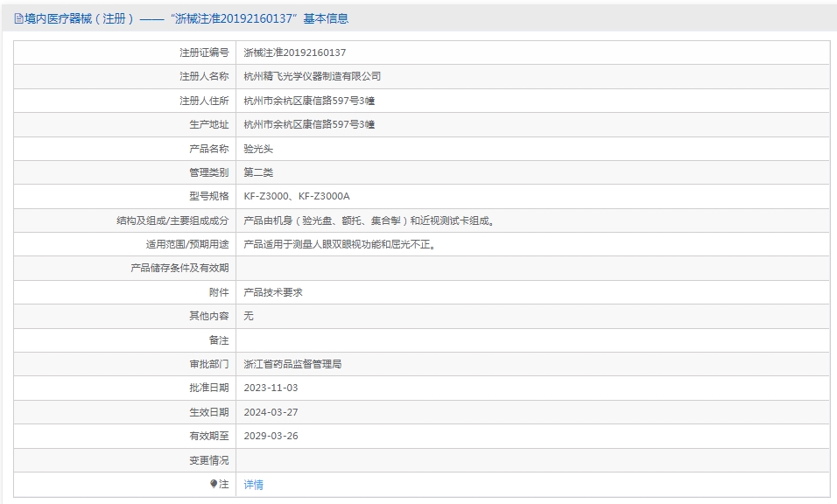The width and height of the screenshot is (837, 504).
Task: Click approval date 2023-11-03
Action: 271,388
